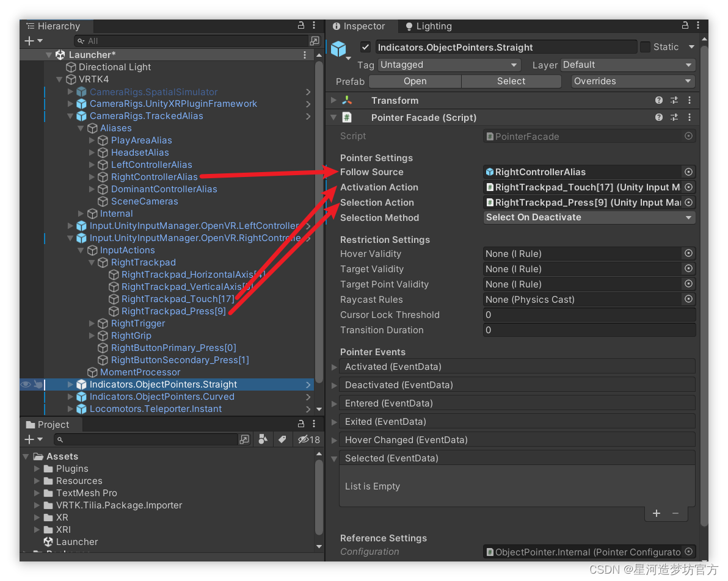The height and width of the screenshot is (581, 728).
Task: Open the Selection Method dropdown
Action: point(589,218)
